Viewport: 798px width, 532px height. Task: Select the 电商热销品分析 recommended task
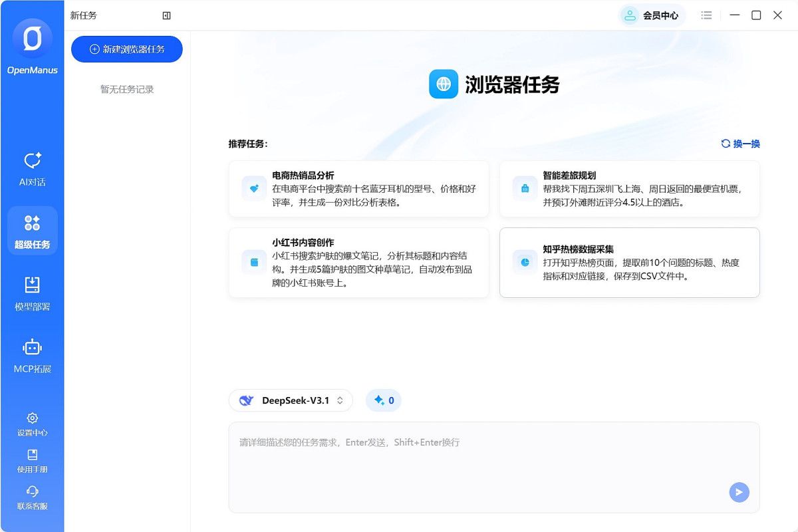click(x=359, y=189)
